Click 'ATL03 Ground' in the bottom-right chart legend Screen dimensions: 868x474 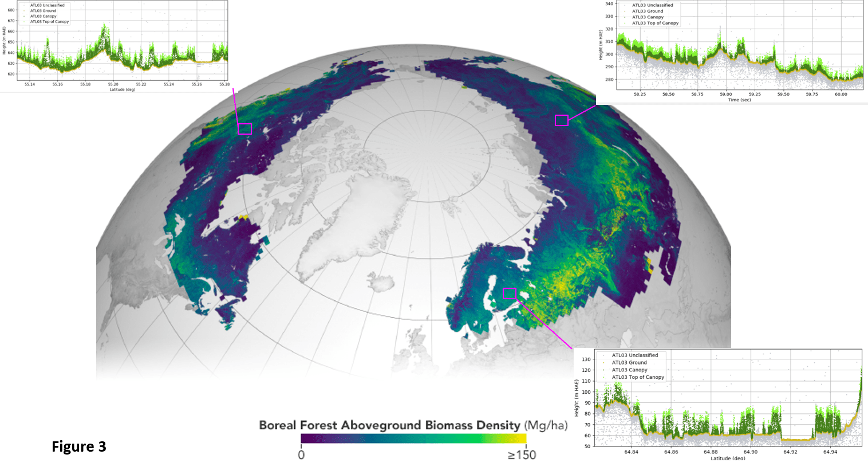pos(629,363)
